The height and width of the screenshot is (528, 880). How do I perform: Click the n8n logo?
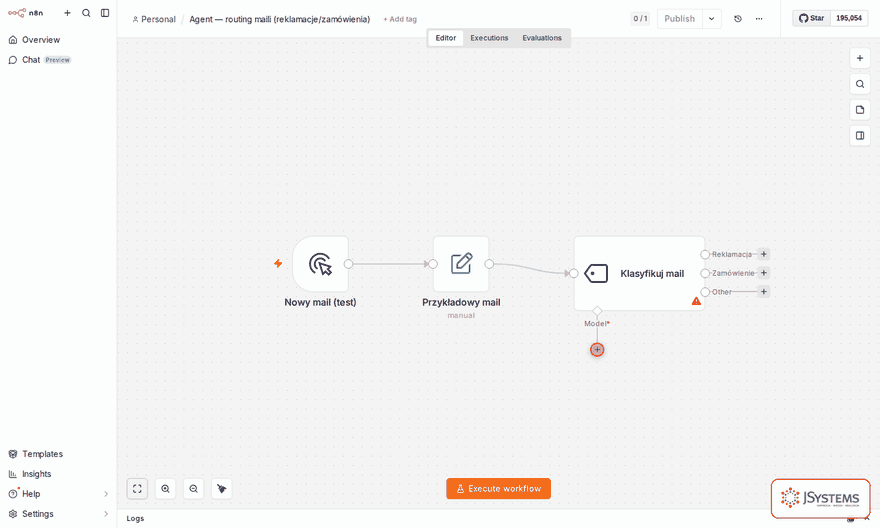coord(25,13)
